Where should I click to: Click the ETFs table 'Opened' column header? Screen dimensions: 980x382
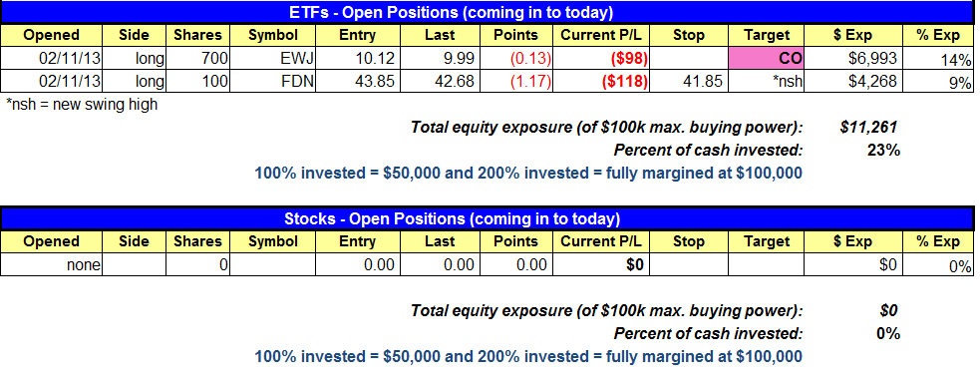pyautogui.click(x=51, y=36)
